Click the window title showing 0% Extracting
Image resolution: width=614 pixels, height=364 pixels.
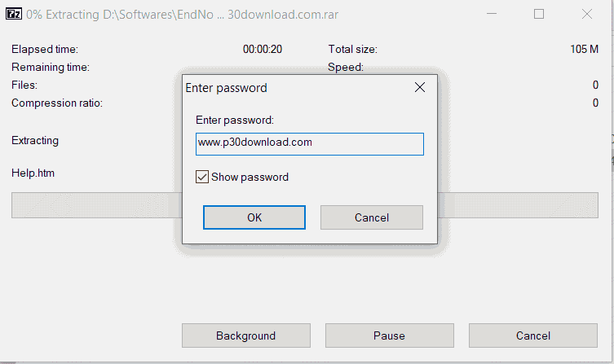pyautogui.click(x=182, y=15)
